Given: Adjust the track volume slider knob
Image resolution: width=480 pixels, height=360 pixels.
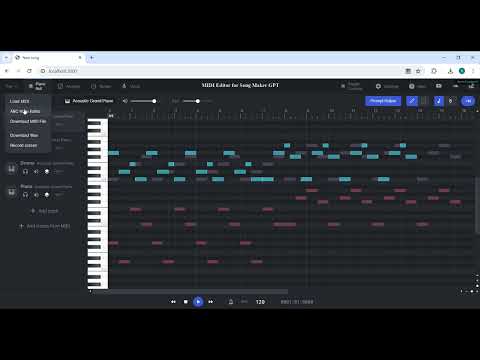Looking at the screenshot, I should (154, 101).
